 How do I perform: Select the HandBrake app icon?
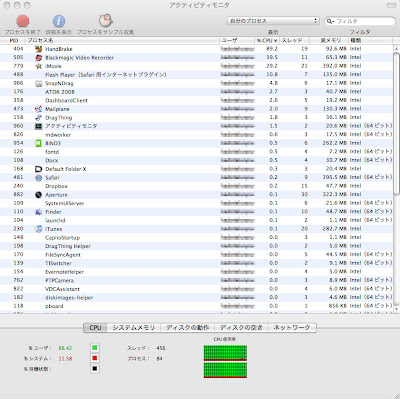point(39,49)
